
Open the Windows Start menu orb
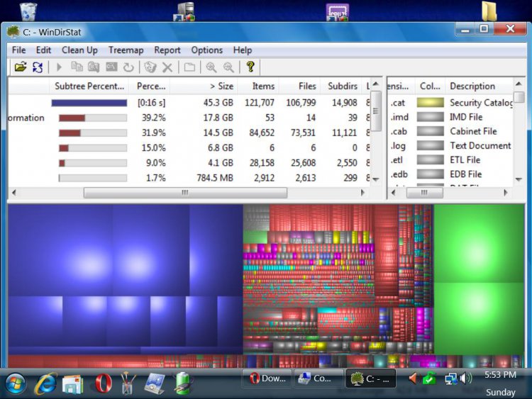click(x=16, y=383)
